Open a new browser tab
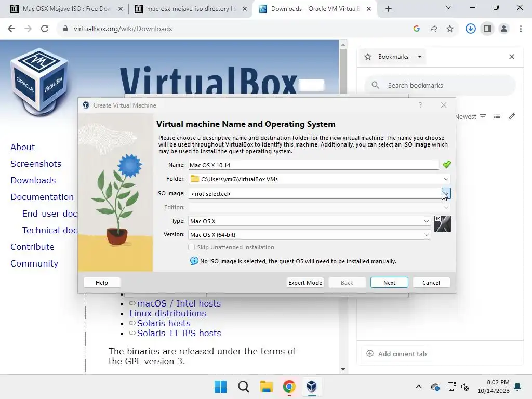Image resolution: width=532 pixels, height=399 pixels. coord(389,9)
